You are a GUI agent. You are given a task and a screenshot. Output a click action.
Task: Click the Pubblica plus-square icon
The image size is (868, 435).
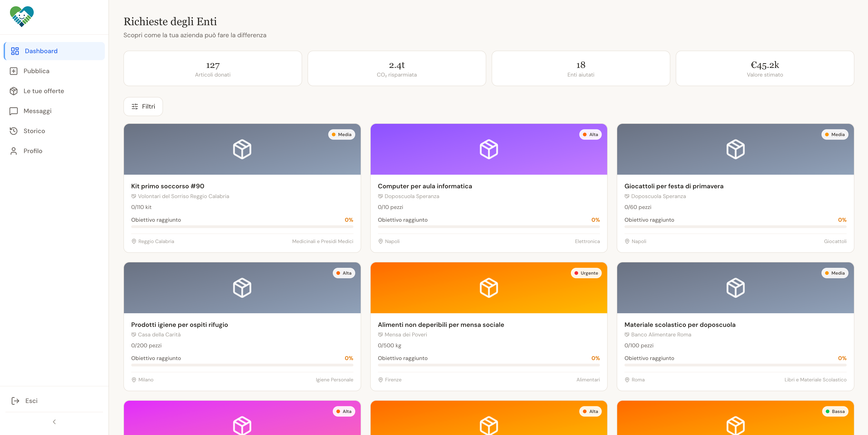click(x=13, y=71)
